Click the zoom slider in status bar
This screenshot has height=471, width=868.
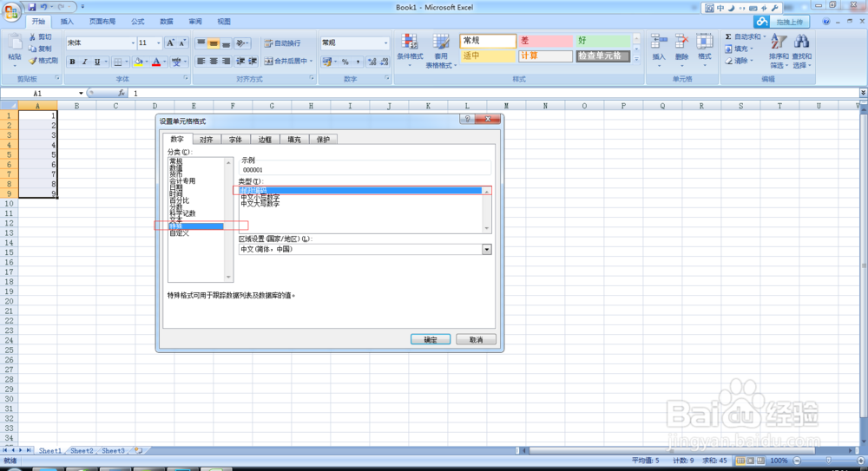828,461
